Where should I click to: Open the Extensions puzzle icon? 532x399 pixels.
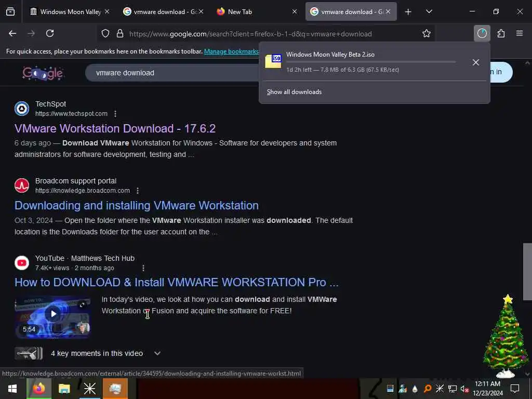click(x=501, y=33)
